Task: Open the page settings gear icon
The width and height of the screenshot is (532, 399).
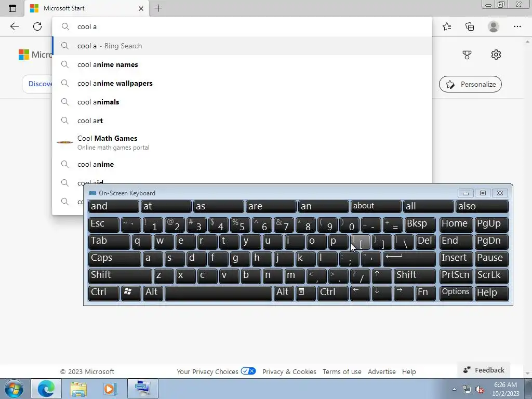Action: click(x=496, y=55)
